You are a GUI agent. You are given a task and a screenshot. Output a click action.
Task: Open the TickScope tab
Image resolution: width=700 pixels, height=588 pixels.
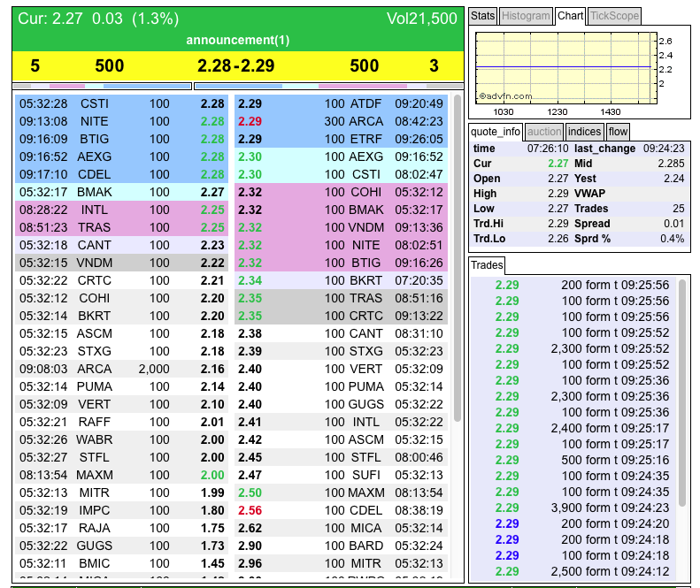pos(613,16)
